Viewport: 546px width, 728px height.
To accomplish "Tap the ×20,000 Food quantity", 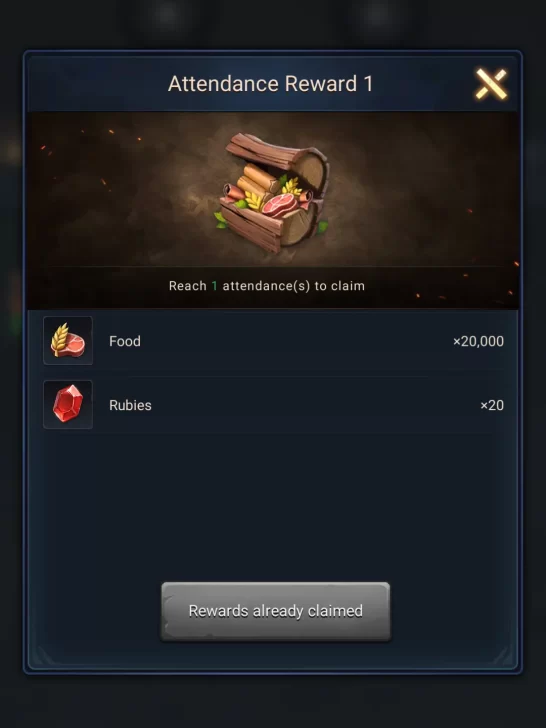I will [478, 341].
